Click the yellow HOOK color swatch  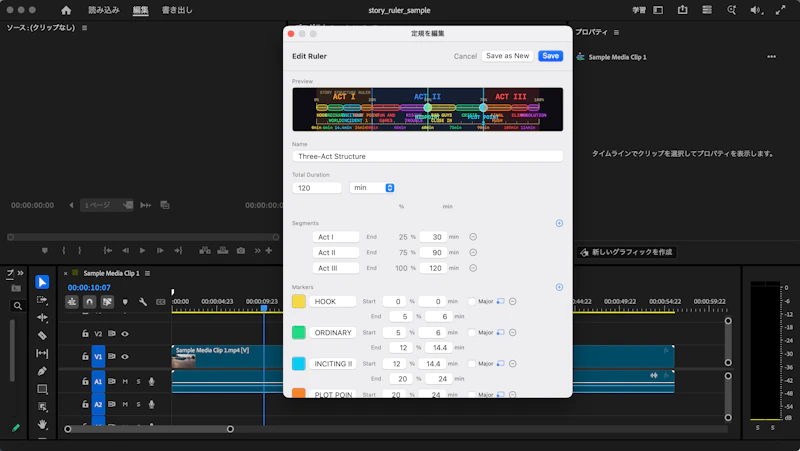tap(299, 302)
